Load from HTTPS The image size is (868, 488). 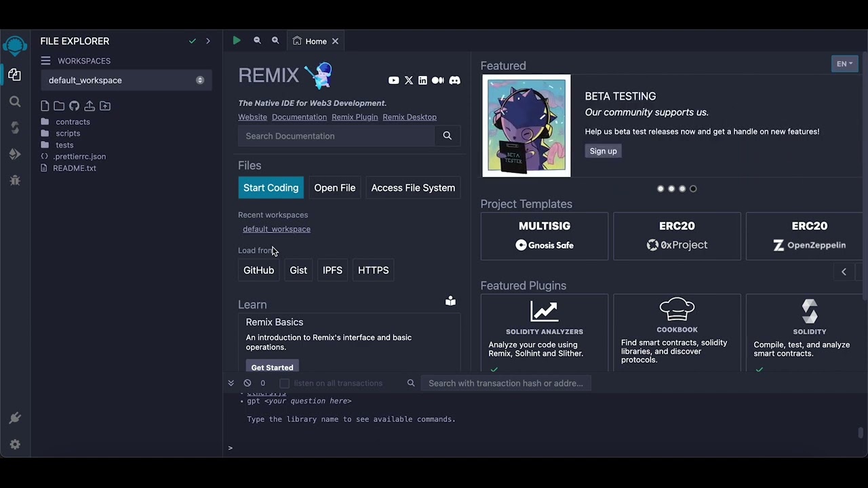coord(373,270)
